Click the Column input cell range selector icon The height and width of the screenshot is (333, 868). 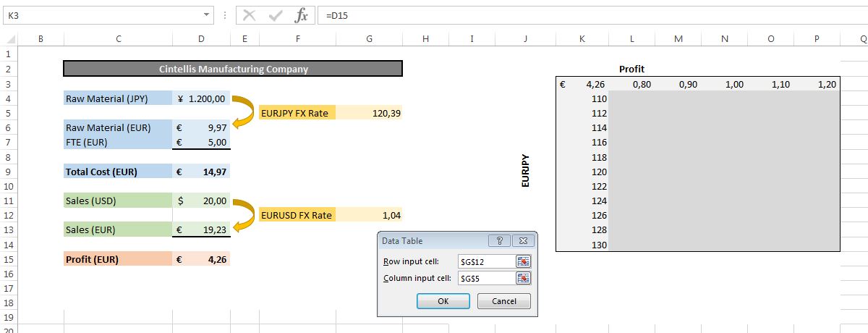[523, 278]
